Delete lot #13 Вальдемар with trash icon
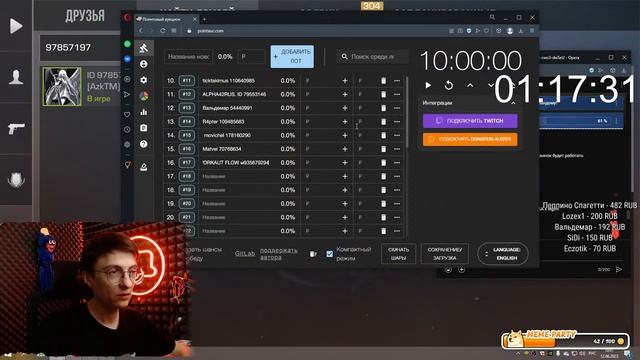 coord(383,108)
